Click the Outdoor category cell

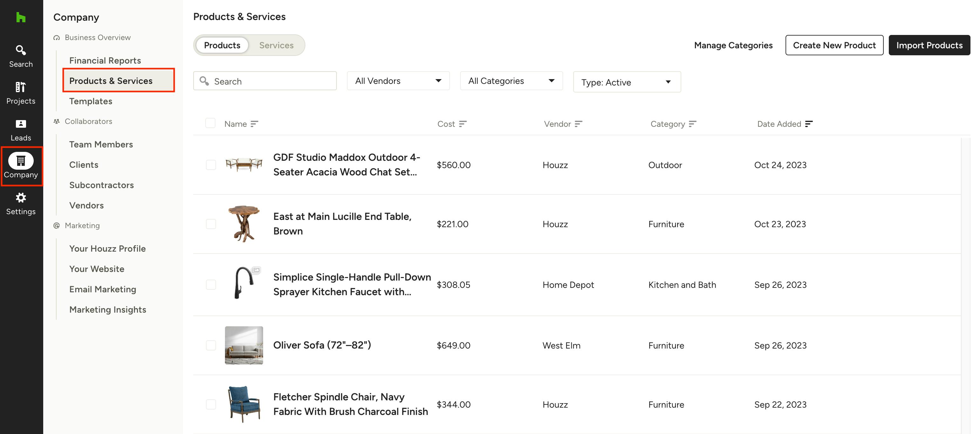665,165
